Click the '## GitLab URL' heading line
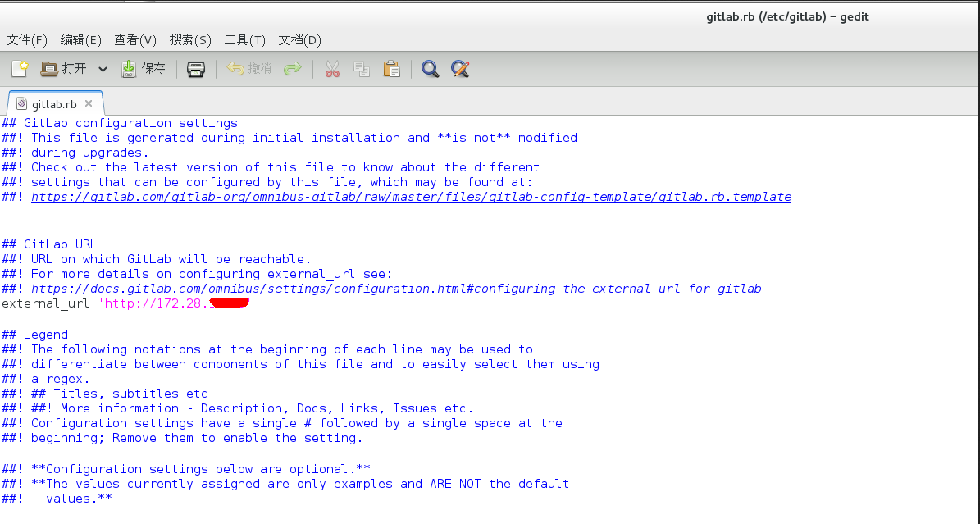The image size is (980, 524). tap(49, 244)
